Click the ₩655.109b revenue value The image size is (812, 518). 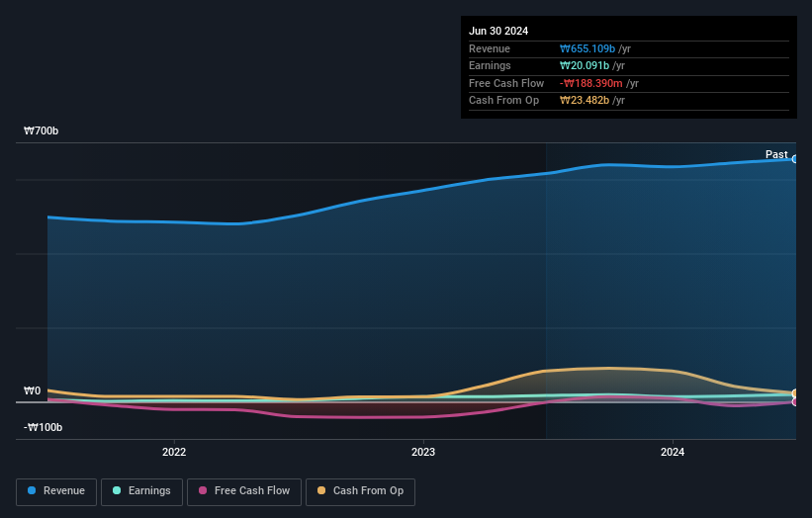click(587, 48)
